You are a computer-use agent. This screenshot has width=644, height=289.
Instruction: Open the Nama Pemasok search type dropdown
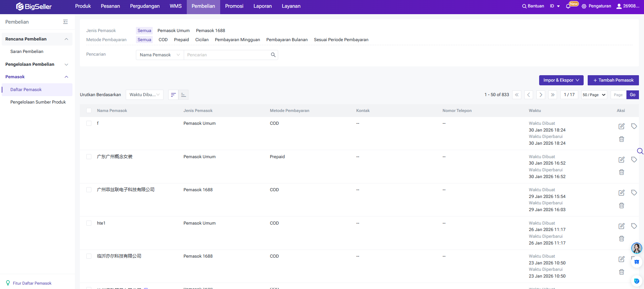coord(159,55)
